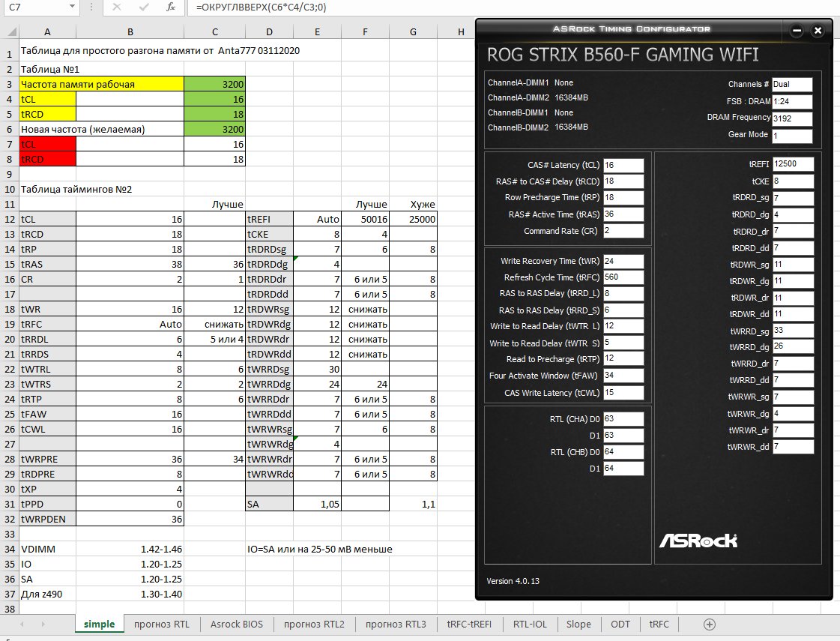Click the RAS# to CAS# Delay (tRCD) field
The height and width of the screenshot is (641, 840).
tap(623, 181)
